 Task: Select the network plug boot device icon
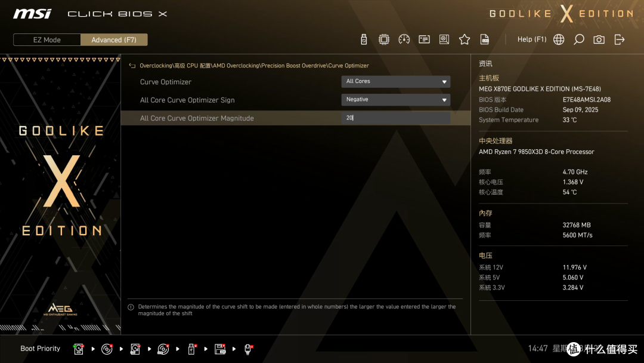coord(248,349)
